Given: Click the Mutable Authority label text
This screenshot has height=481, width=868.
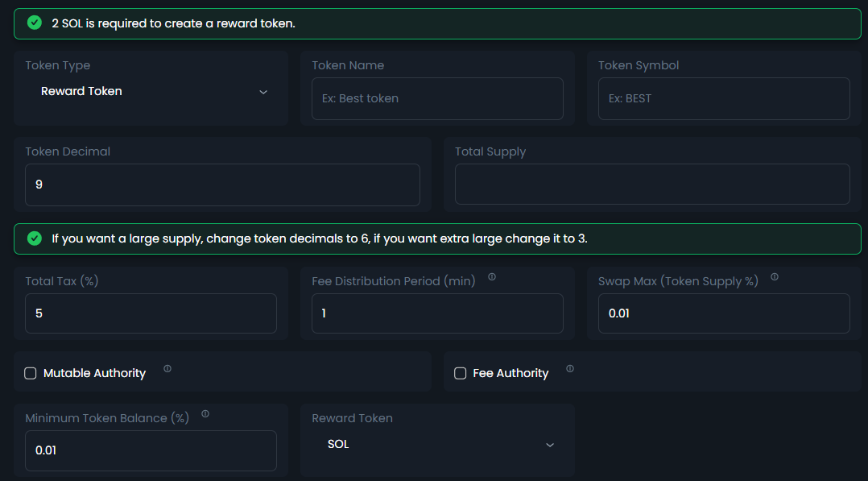Looking at the screenshot, I should click(x=94, y=373).
